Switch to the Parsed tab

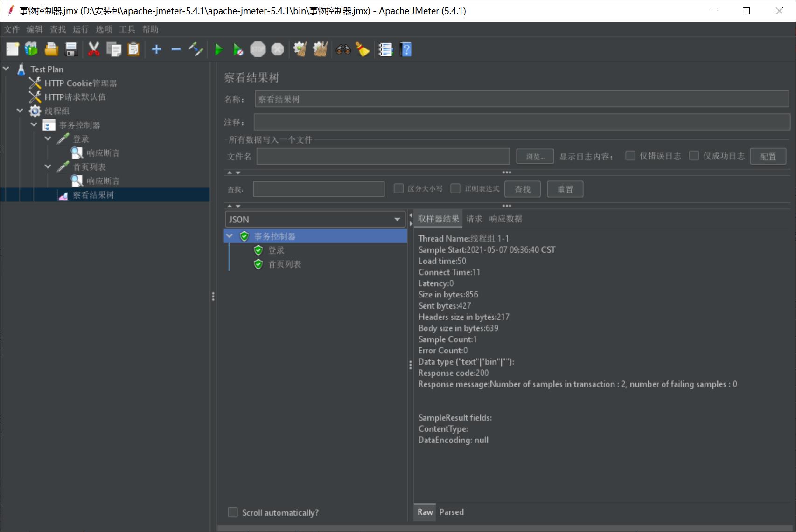coord(452,512)
